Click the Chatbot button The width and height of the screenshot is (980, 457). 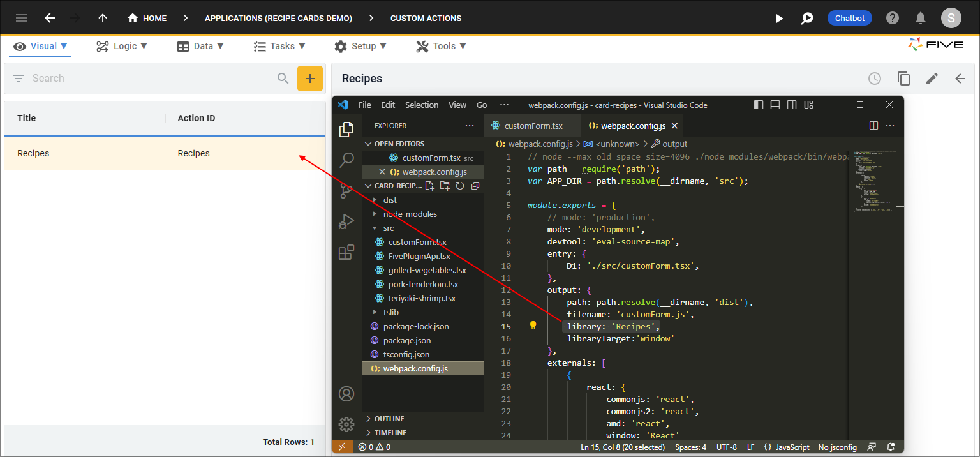(x=850, y=19)
